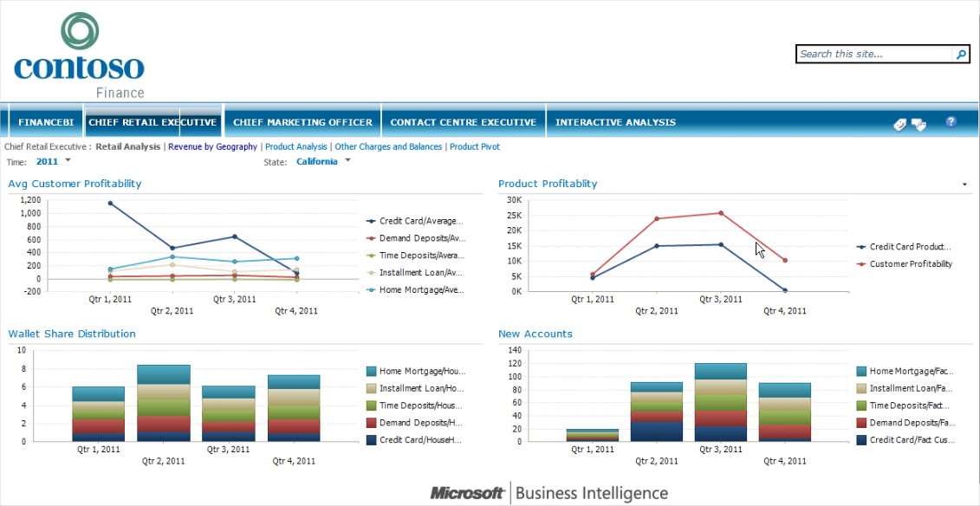Click the Contoso Finance logo
Viewport: 980px width, 506px height.
[x=79, y=56]
